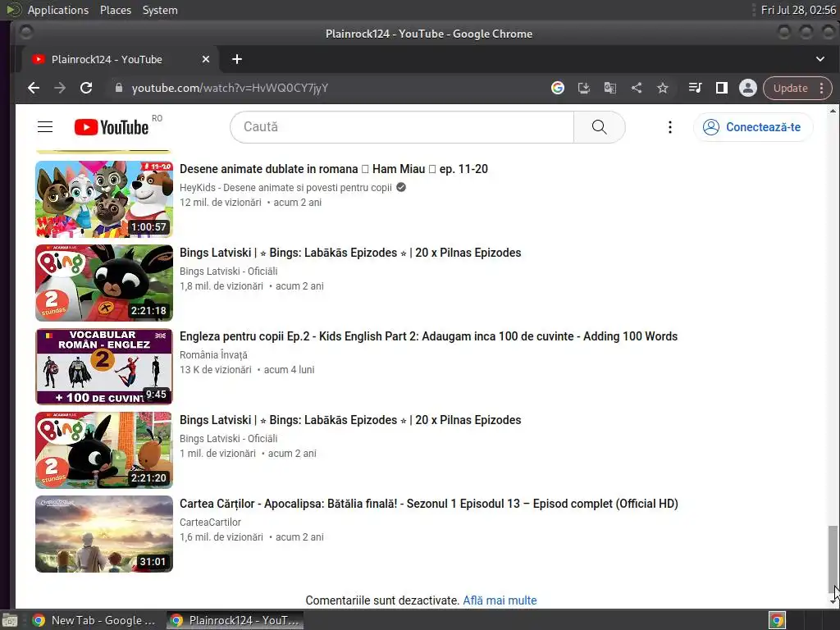
Task: Open Bings Latviski 2:21:20 thumbnail
Action: pyautogui.click(x=104, y=450)
